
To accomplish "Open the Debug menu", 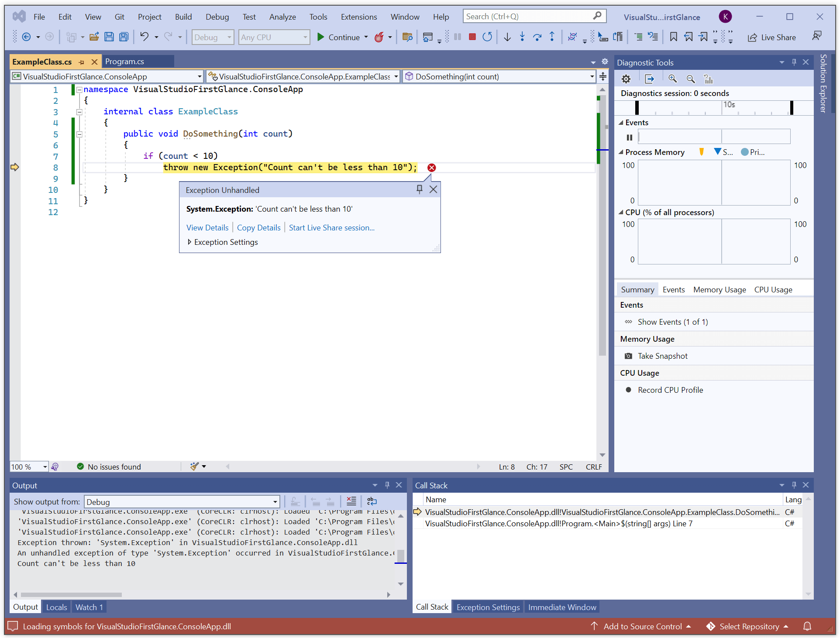I will pyautogui.click(x=217, y=17).
